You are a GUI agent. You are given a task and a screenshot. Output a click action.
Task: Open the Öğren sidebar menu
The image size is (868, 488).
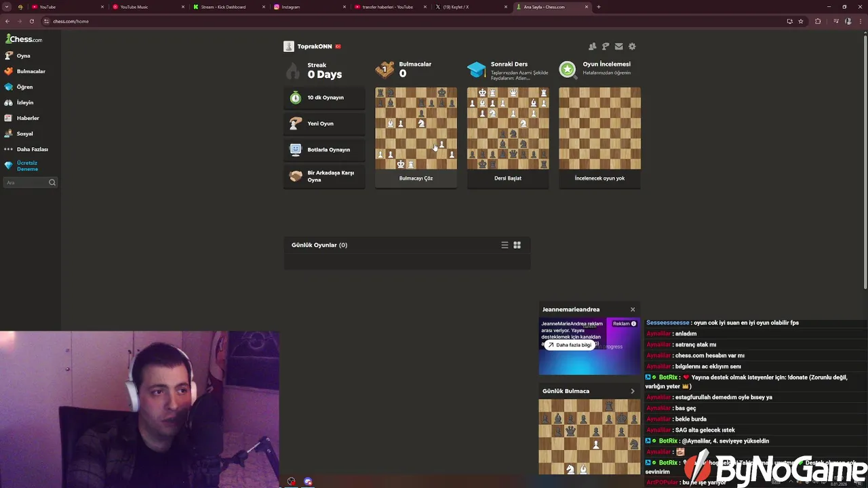coord(24,87)
